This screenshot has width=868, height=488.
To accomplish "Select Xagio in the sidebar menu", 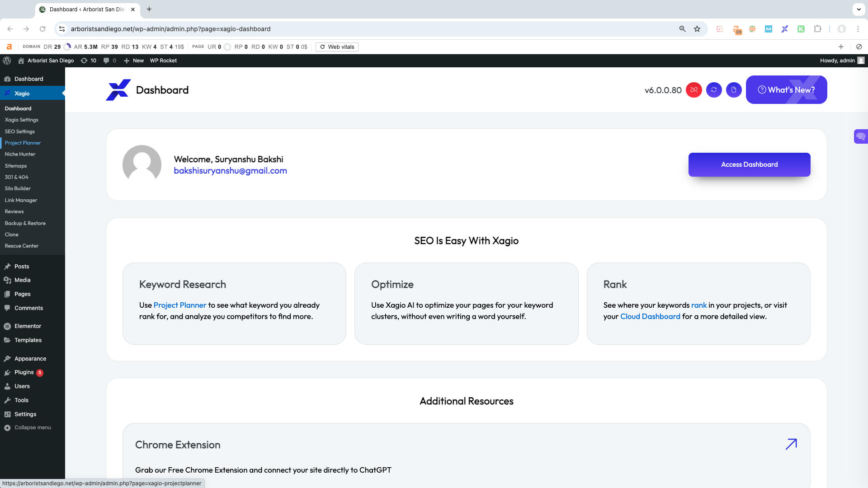I will click(33, 94).
